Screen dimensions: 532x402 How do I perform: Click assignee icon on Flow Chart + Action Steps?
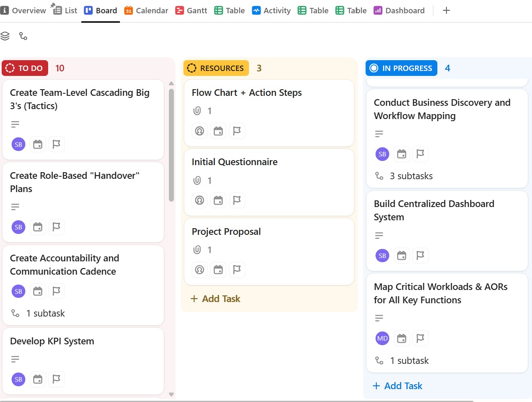click(x=199, y=131)
